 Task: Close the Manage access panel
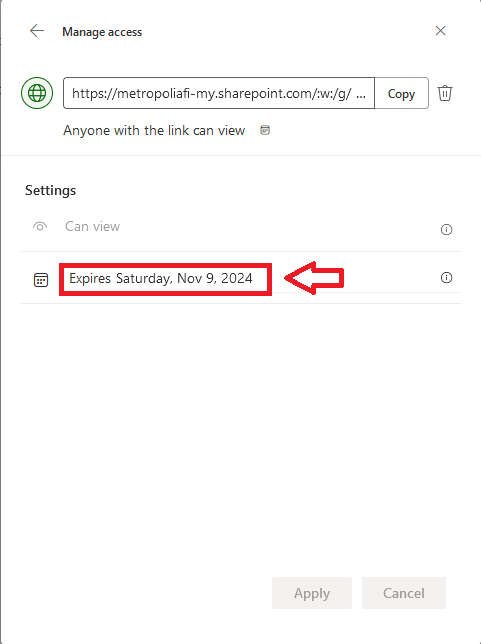(440, 31)
